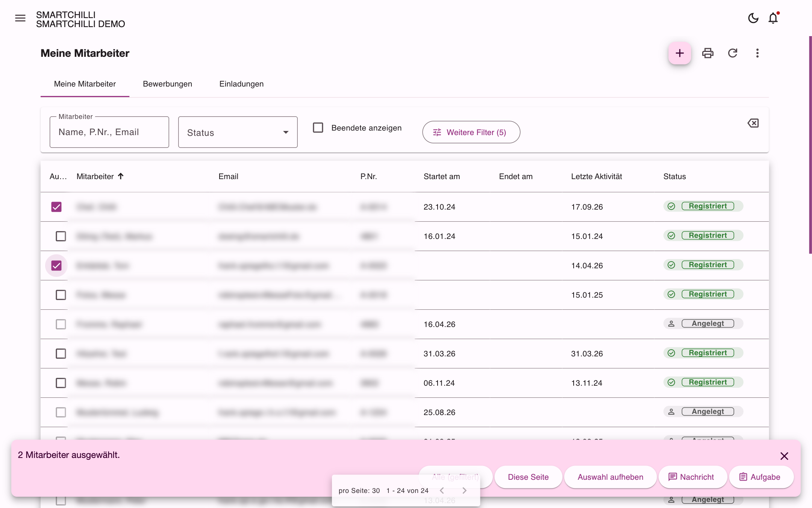This screenshot has height=508, width=812.
Task: Uncheck the first selected employee row
Action: tap(56, 207)
